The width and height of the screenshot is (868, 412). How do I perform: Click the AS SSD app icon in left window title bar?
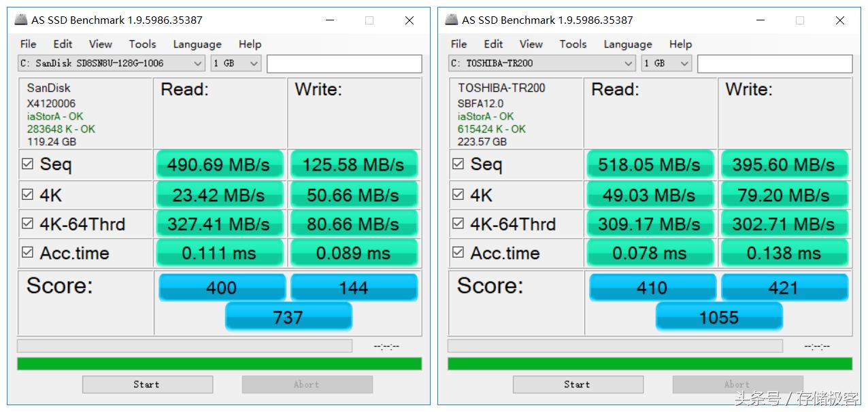21,20
